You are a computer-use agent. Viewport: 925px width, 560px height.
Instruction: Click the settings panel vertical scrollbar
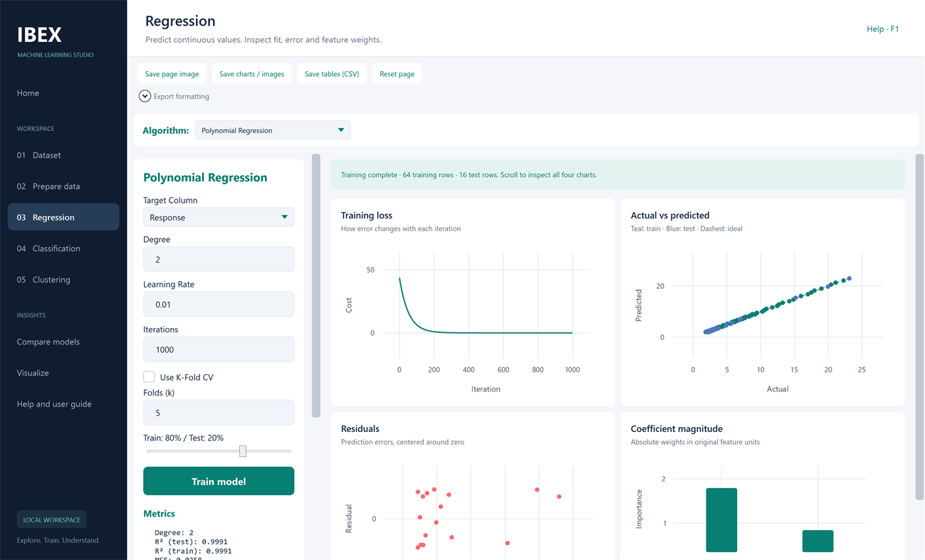point(316,285)
